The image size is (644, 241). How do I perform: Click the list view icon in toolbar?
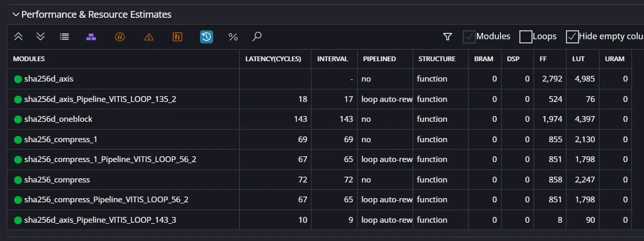(x=64, y=37)
